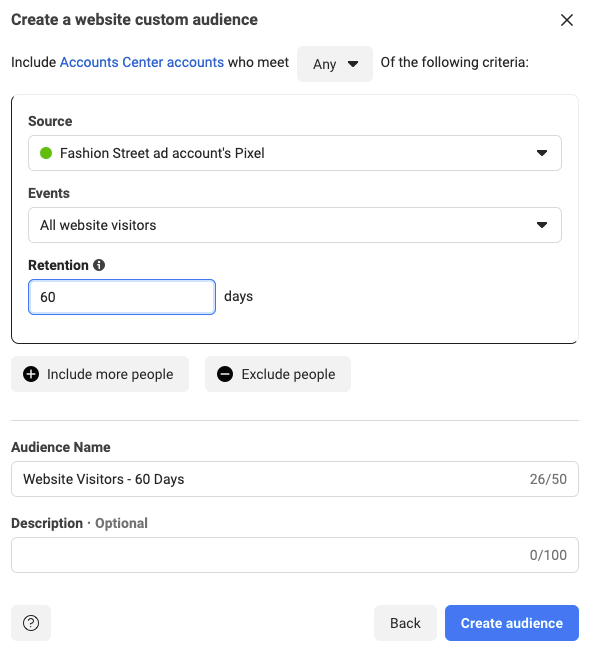Click the Audience Name text field

[295, 479]
